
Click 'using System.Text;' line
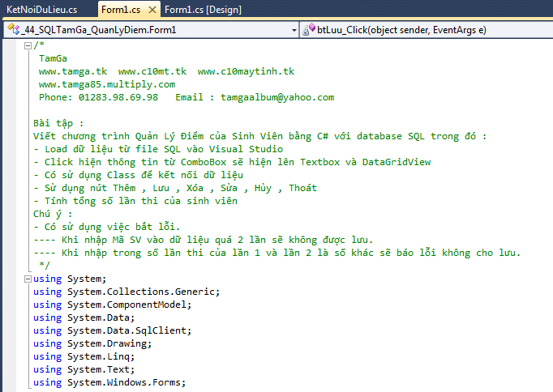tap(84, 370)
